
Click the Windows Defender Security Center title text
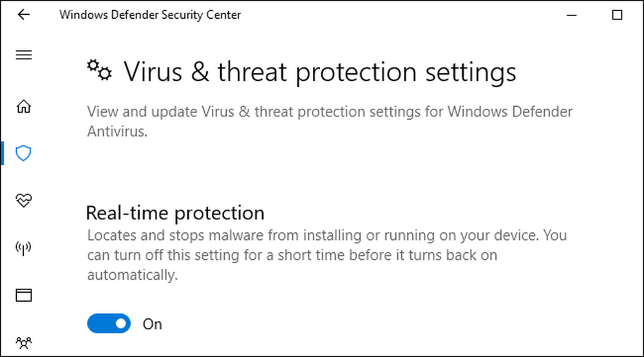(x=150, y=15)
